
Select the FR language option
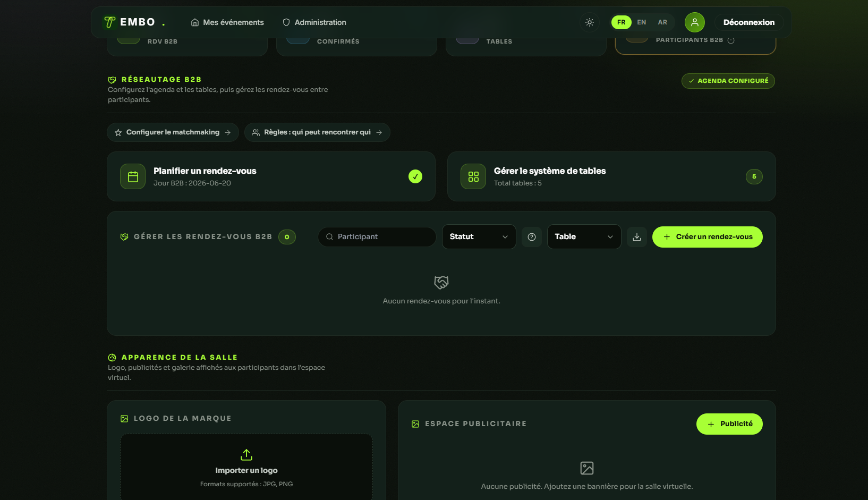click(x=622, y=22)
